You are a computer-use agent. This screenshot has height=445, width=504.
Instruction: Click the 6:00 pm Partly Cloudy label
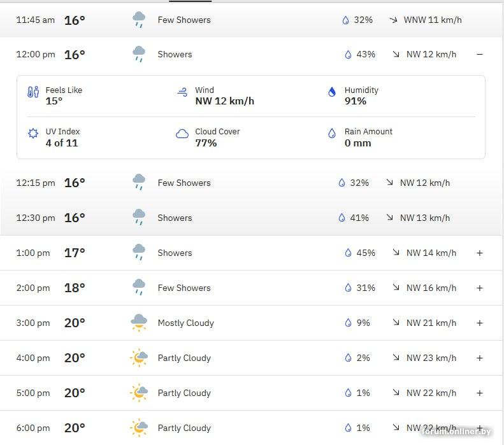(x=184, y=428)
